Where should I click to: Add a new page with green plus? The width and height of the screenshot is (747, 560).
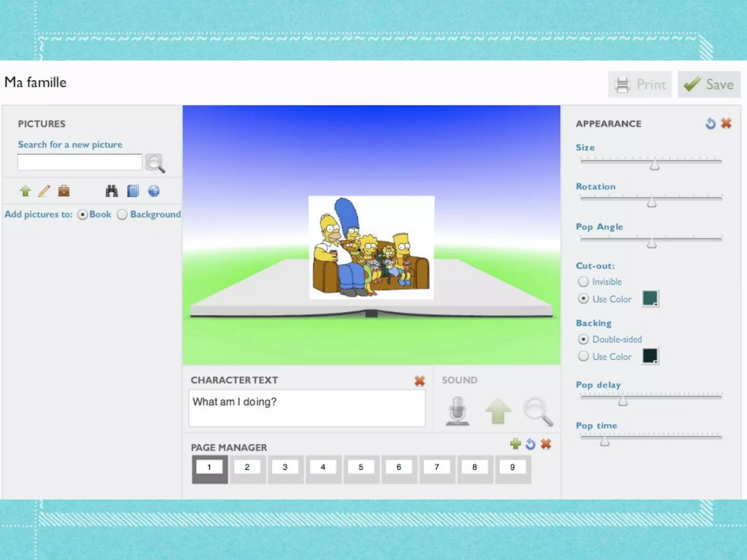click(x=515, y=444)
